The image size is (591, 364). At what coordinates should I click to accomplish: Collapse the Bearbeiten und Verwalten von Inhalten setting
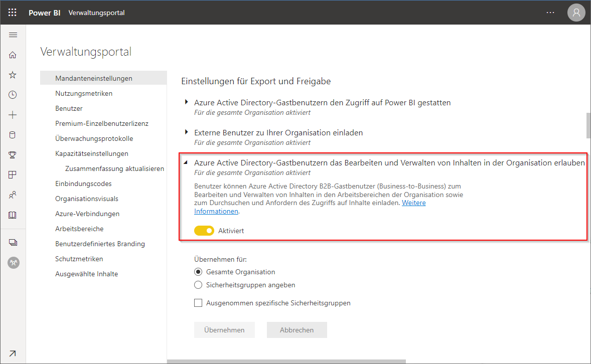186,163
